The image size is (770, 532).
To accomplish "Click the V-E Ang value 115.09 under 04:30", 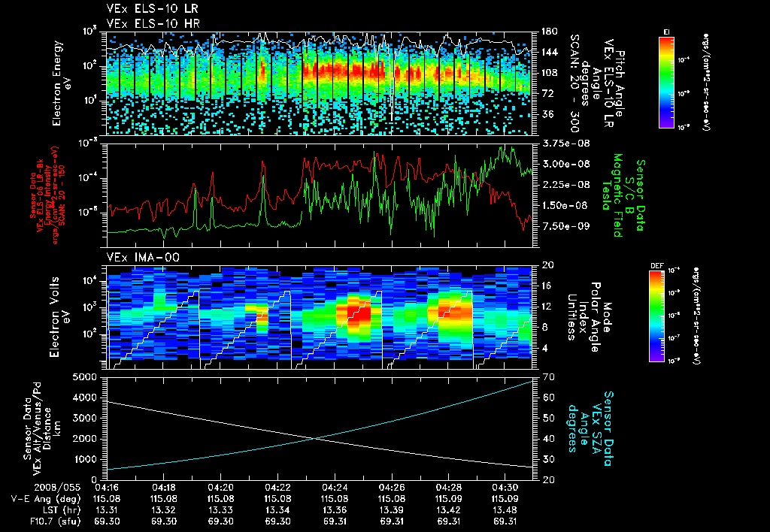I will (506, 499).
